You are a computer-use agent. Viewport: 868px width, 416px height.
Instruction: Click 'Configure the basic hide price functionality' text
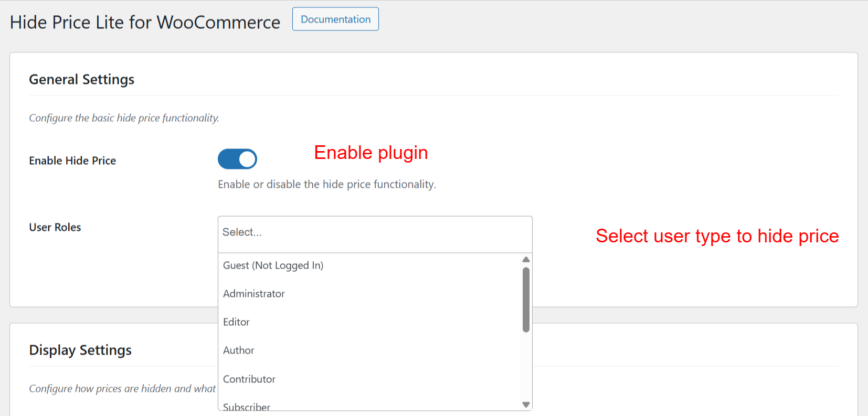[x=124, y=118]
